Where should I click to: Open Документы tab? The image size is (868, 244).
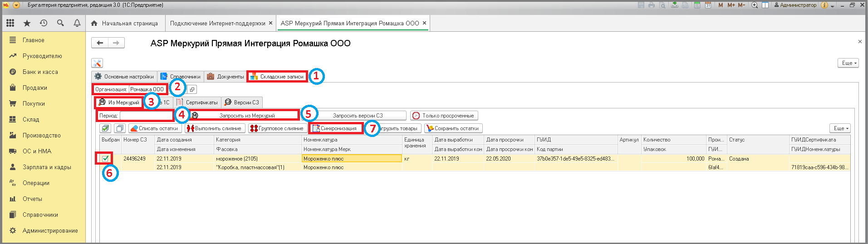pos(226,76)
